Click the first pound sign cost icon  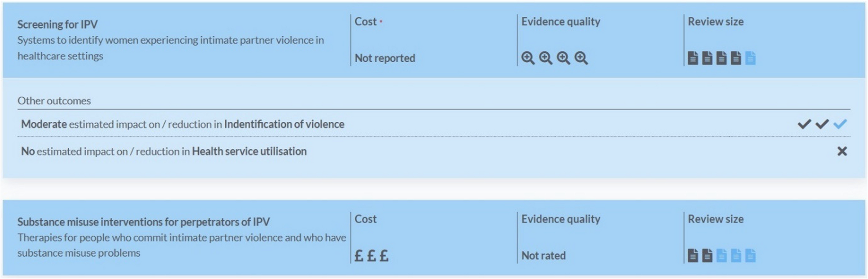click(x=359, y=256)
